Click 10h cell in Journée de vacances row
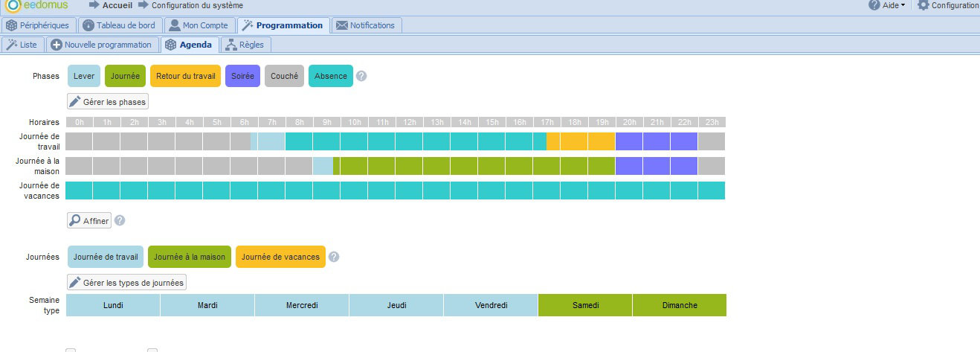 [354, 191]
